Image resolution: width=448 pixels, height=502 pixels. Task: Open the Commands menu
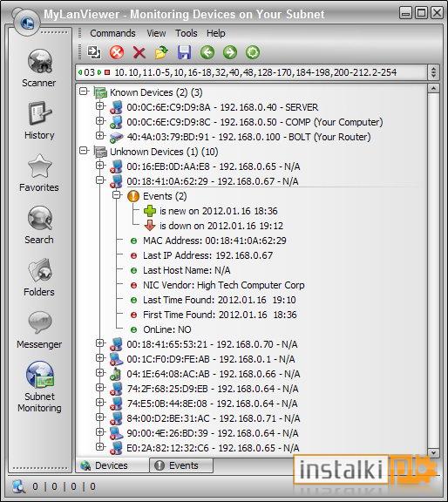[x=112, y=33]
